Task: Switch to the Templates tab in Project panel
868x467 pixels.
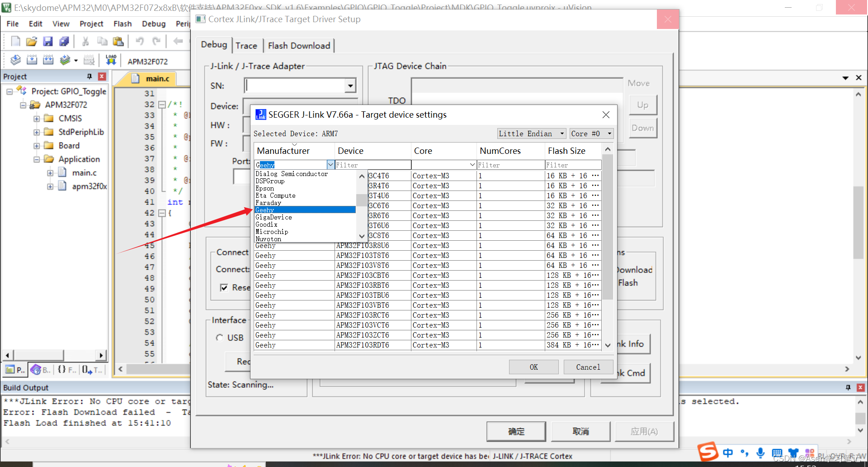Action: click(92, 370)
